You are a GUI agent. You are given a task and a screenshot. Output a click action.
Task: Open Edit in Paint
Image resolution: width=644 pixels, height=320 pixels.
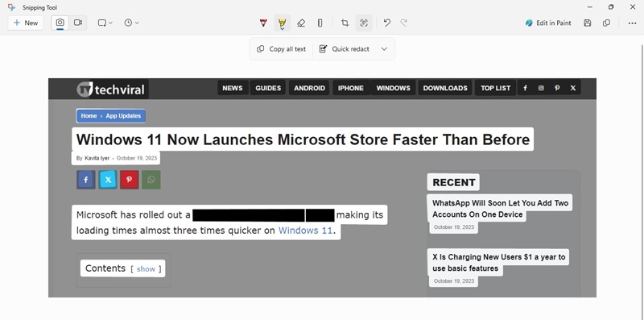(548, 23)
